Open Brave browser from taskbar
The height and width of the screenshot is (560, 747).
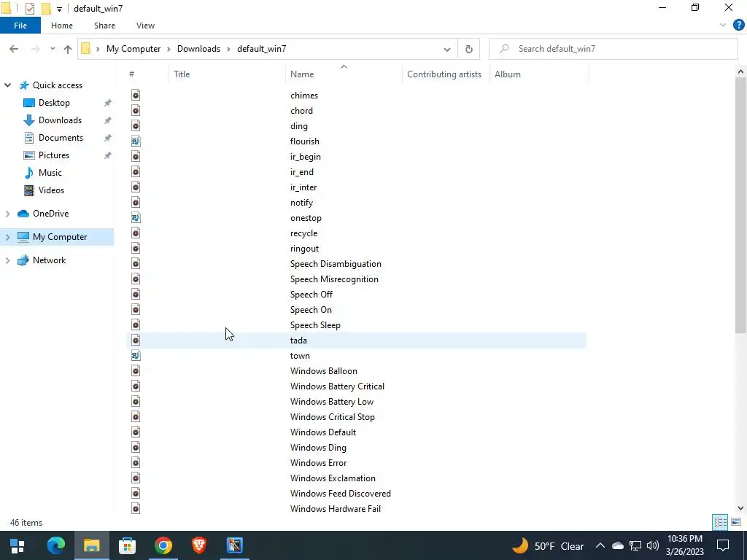(198, 545)
